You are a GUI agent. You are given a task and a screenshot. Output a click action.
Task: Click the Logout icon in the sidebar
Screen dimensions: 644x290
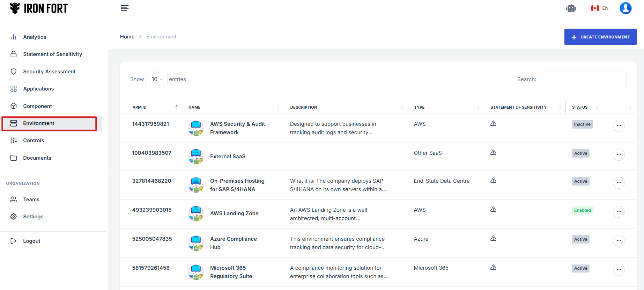click(14, 241)
